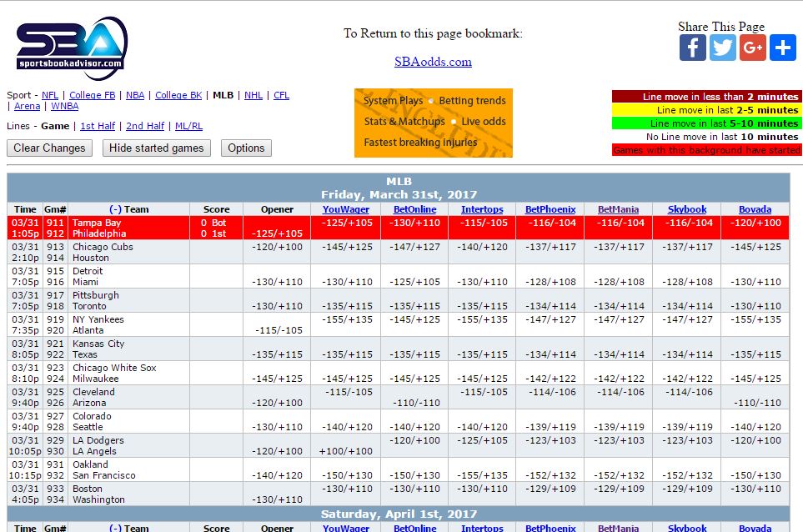
Task: Click Tampa Bay's score cell 0 Bot
Action: pyautogui.click(x=213, y=223)
